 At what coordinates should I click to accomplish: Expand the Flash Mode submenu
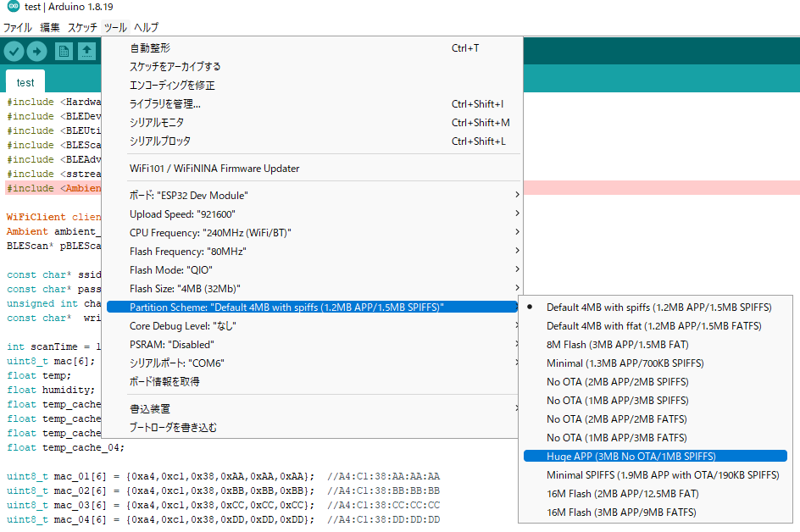tap(312, 270)
